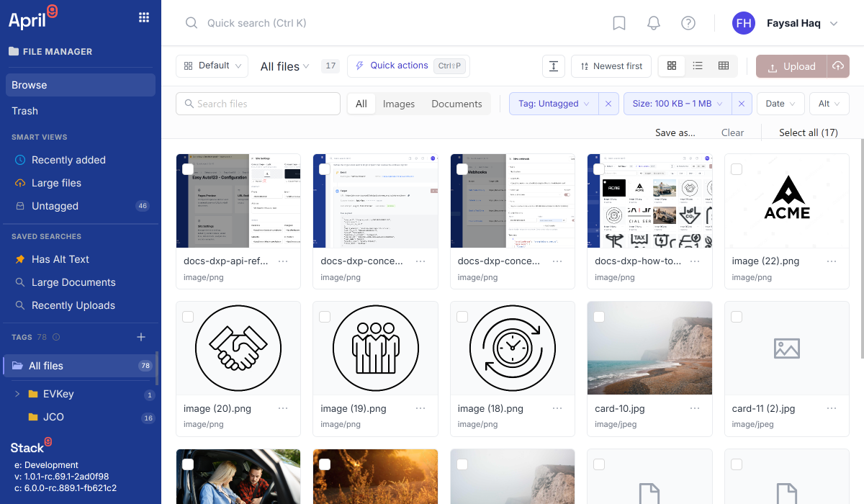Open more options for image (19).png
Viewport: 864px width, 504px height.
[420, 408]
